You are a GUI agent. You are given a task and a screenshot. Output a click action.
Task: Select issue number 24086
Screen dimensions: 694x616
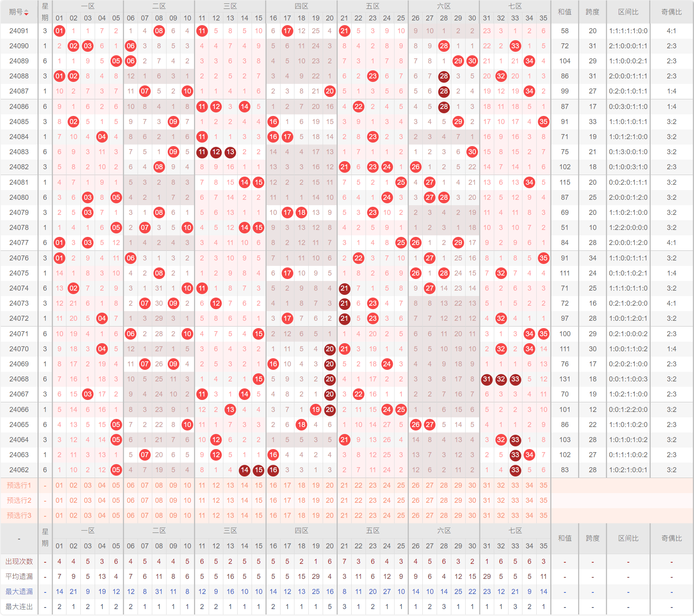click(x=19, y=107)
